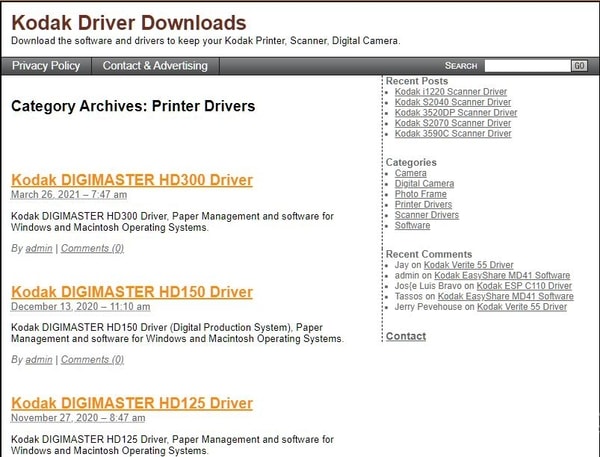Open the Kodak DIGIMASTER HD300 Driver post title
The image size is (600, 457).
(132, 180)
